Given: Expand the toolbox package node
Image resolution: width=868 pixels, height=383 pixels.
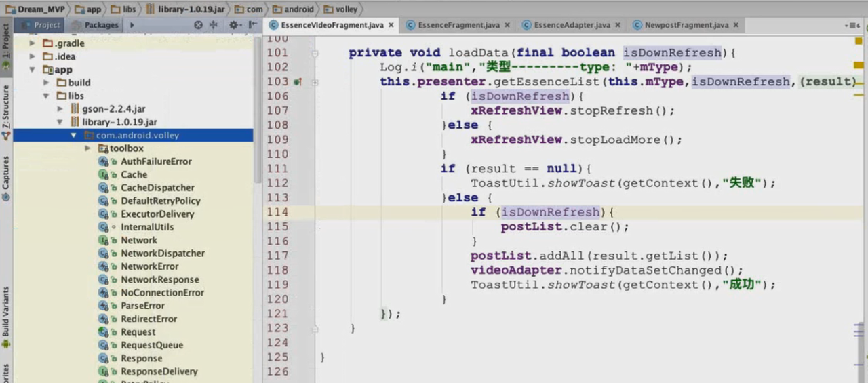Looking at the screenshot, I should tap(87, 148).
